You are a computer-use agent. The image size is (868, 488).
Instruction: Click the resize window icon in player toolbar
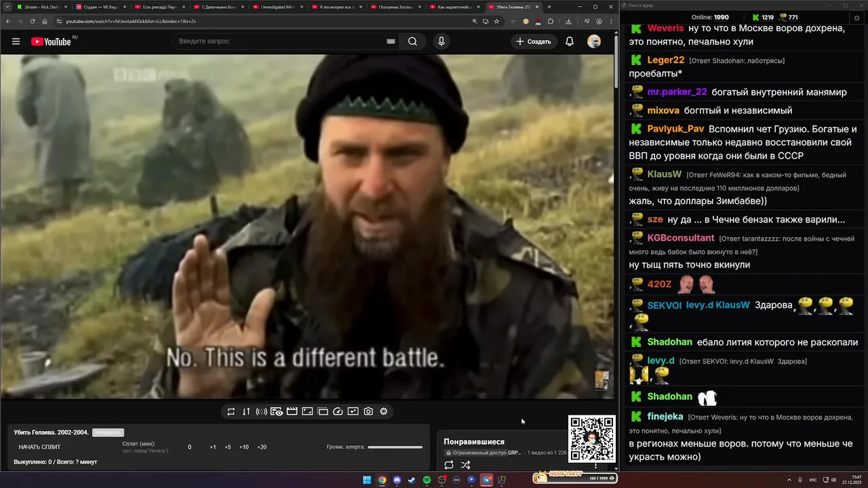click(x=307, y=411)
